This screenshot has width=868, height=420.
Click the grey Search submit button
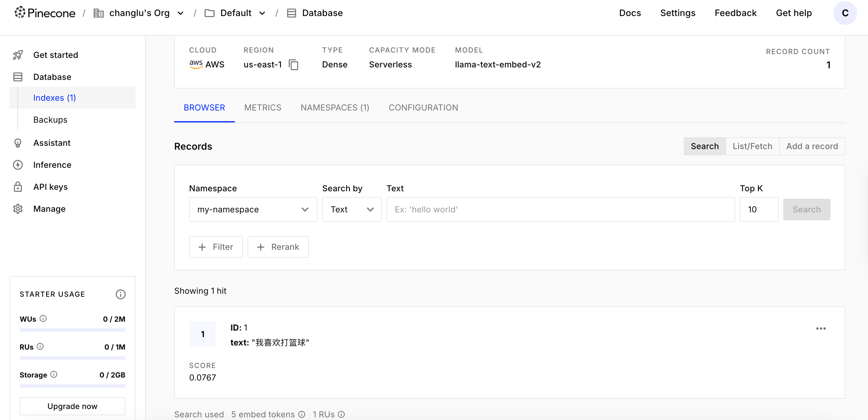coord(807,209)
